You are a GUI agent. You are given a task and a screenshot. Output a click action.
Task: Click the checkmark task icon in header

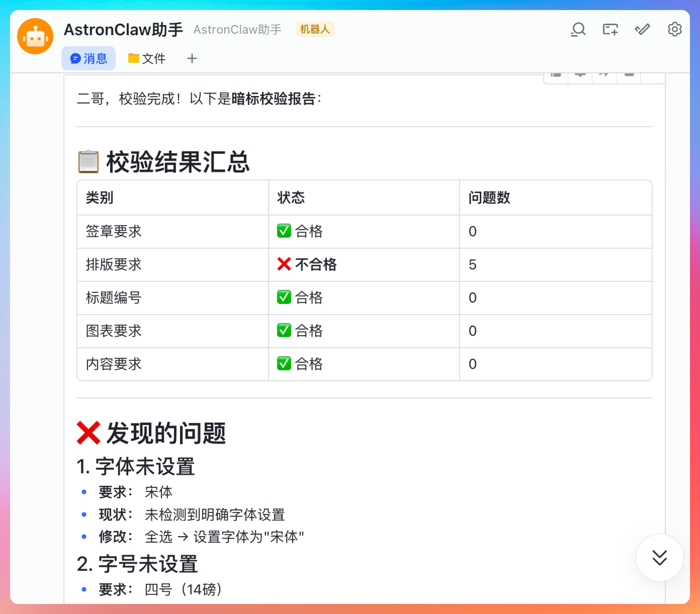(x=642, y=29)
